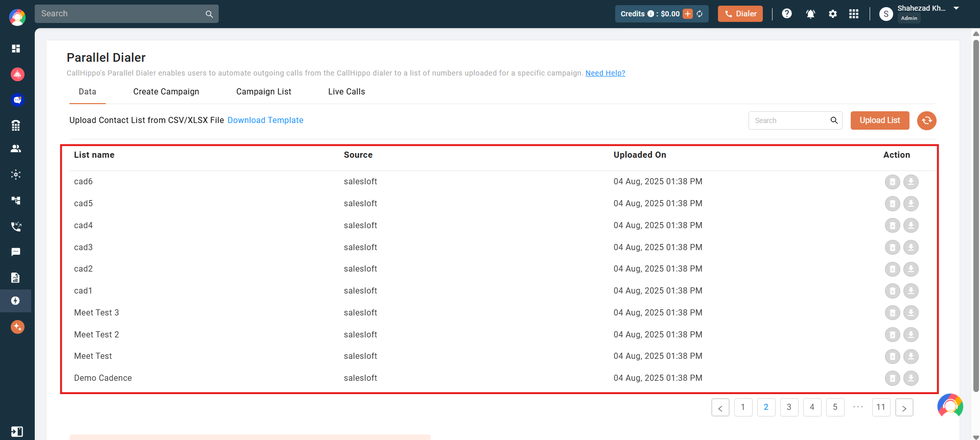Screen dimensions: 980x440
Task: Open the apps grid icon
Action: (x=854, y=14)
